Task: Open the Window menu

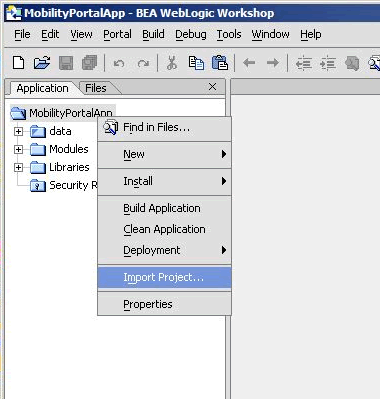Action: pyautogui.click(x=270, y=34)
